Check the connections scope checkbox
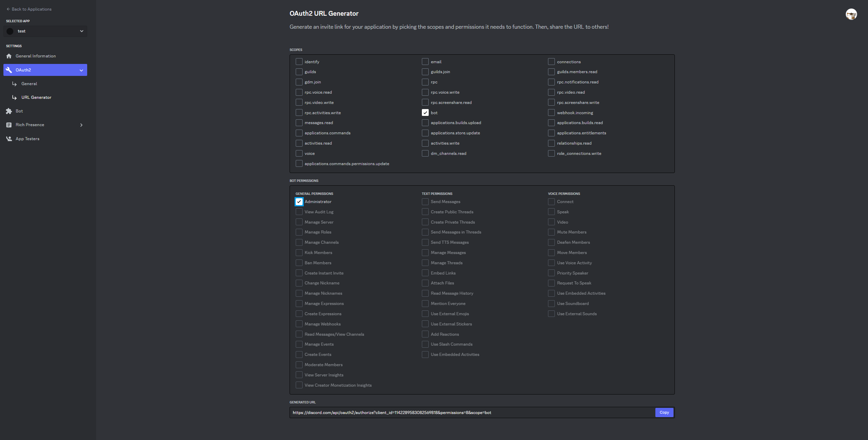Viewport: 868px width, 440px height. click(551, 62)
